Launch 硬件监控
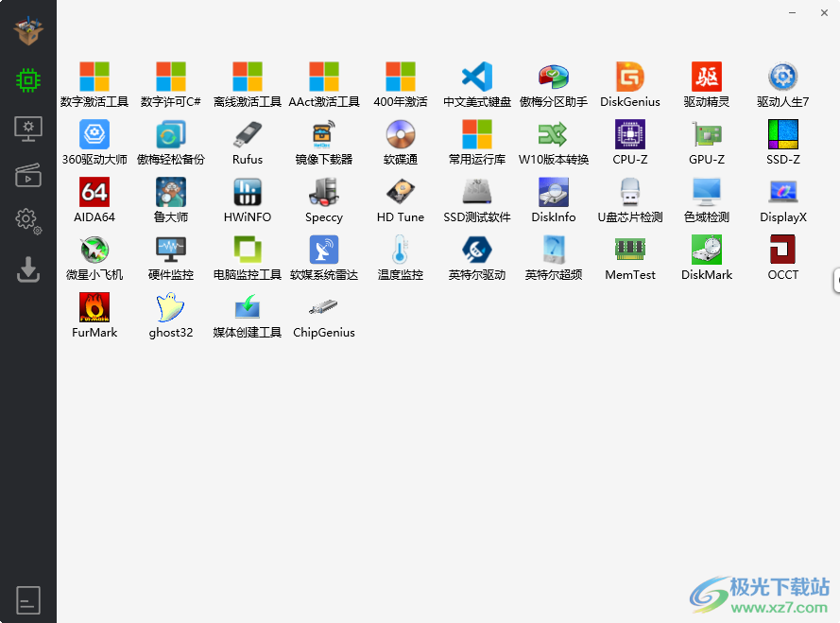840x623 pixels. (171, 250)
